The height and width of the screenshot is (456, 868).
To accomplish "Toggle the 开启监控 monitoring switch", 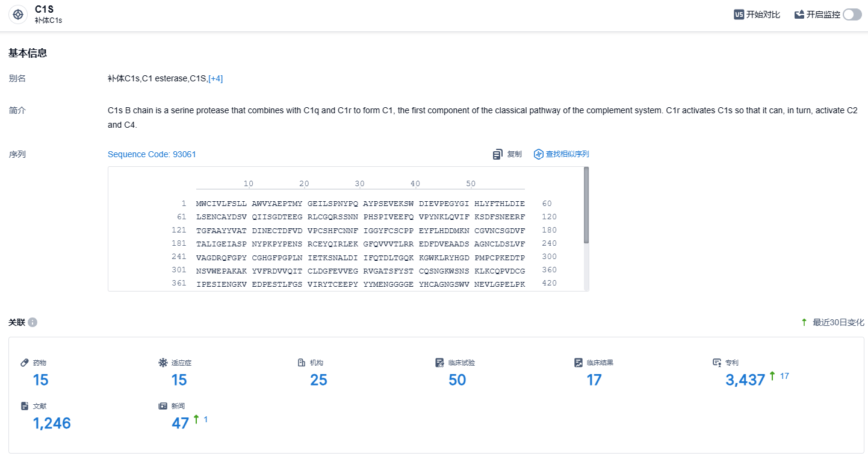I will (852, 14).
